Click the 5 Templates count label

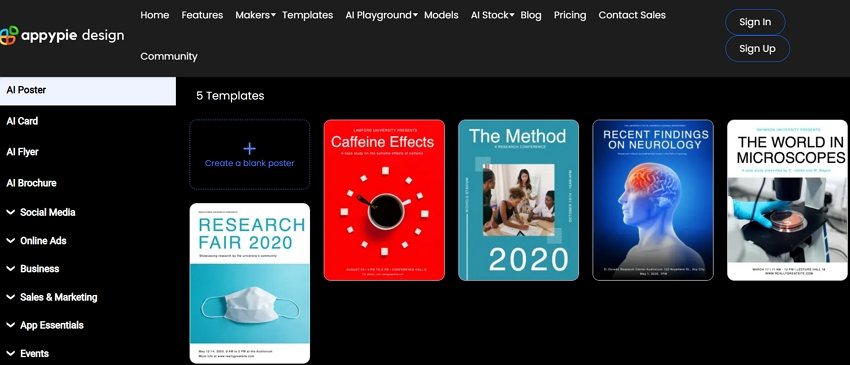pyautogui.click(x=230, y=96)
